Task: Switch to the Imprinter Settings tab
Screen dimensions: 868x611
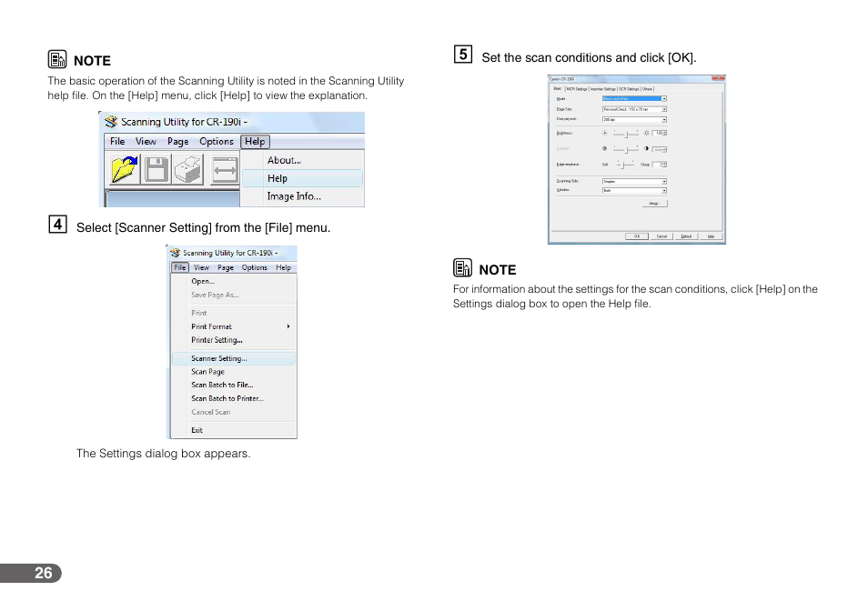Action: [x=603, y=89]
